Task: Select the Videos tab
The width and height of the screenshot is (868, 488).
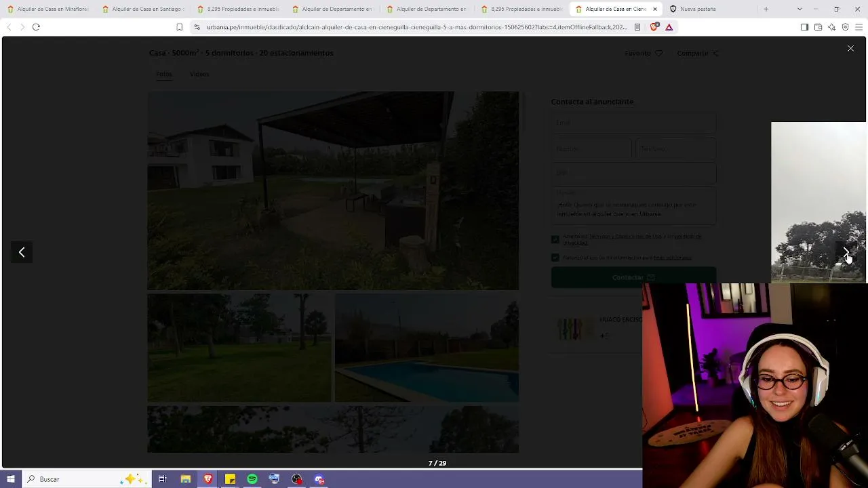Action: tap(199, 74)
